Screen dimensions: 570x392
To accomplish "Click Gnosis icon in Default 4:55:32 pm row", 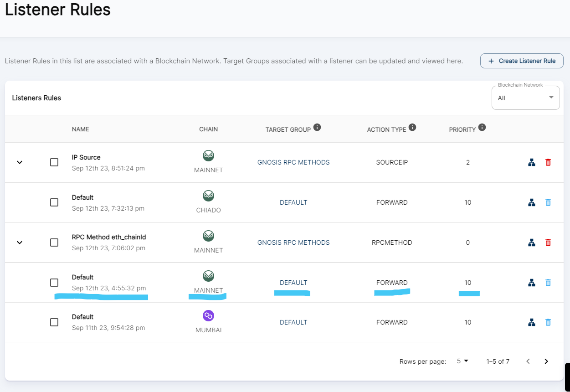I will point(209,276).
